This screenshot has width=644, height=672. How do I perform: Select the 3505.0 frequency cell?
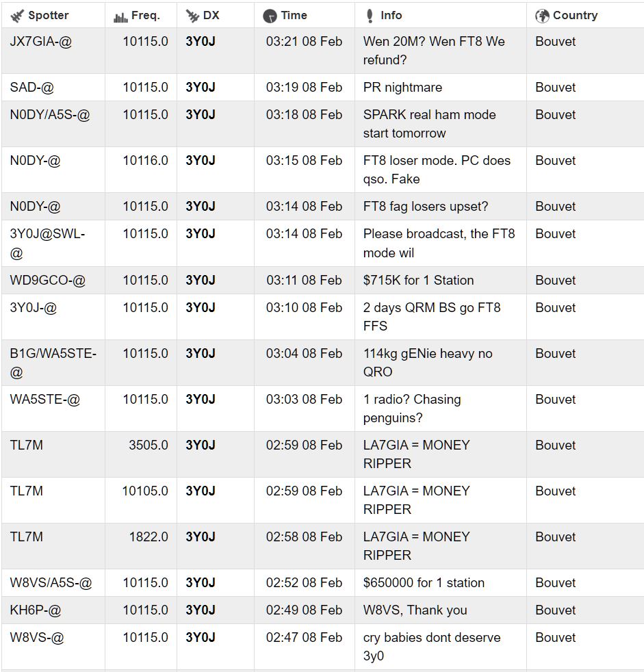point(149,445)
